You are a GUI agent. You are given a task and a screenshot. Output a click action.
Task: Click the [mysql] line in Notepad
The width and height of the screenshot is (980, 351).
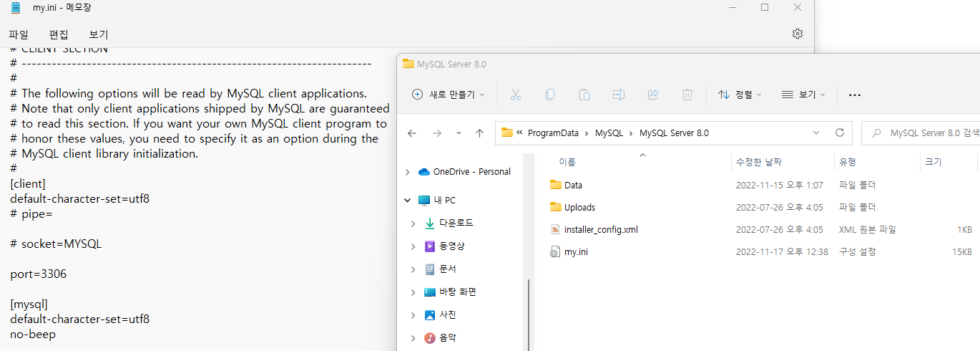[29, 304]
